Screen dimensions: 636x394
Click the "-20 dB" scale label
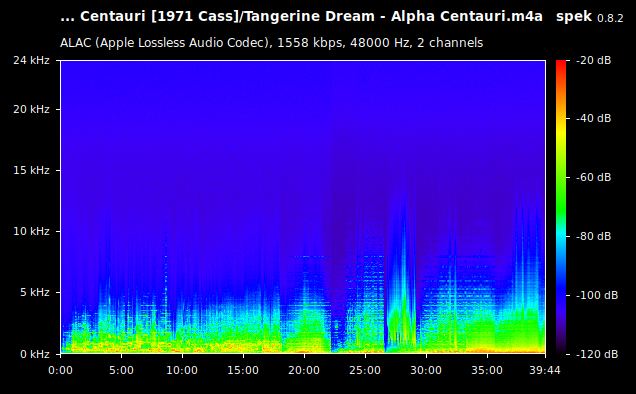coord(593,60)
